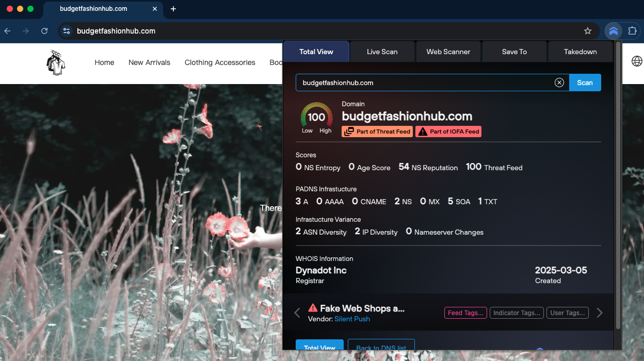Click the budgetfashionhub.com domain heading

point(407,116)
